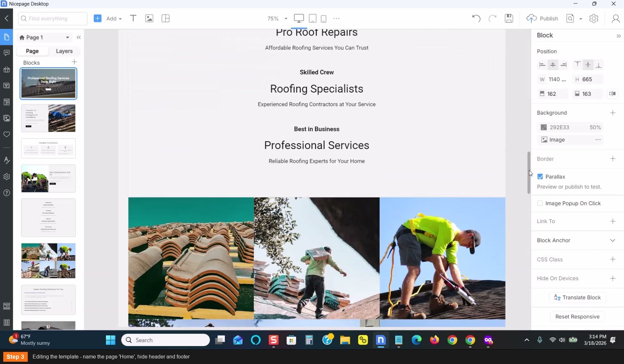Add a CSS Class
Image resolution: width=624 pixels, height=364 pixels.
613,259
